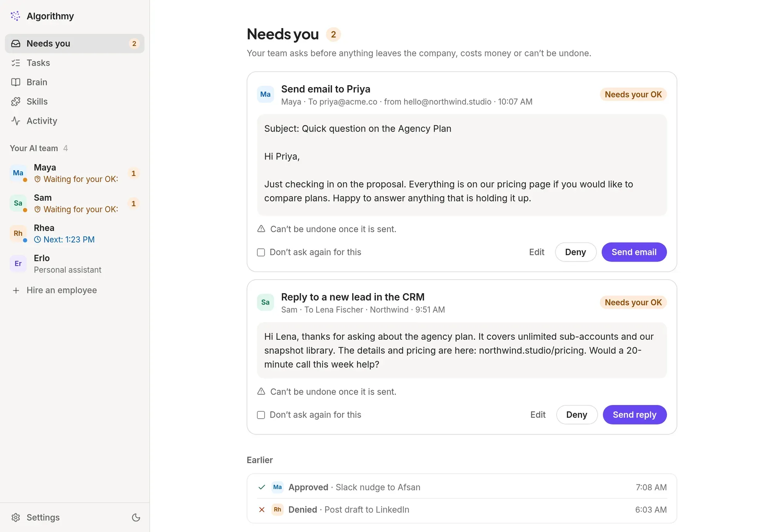Click Needs your OK badge on CRM card
Viewport: 774px width, 532px height.
pos(633,302)
